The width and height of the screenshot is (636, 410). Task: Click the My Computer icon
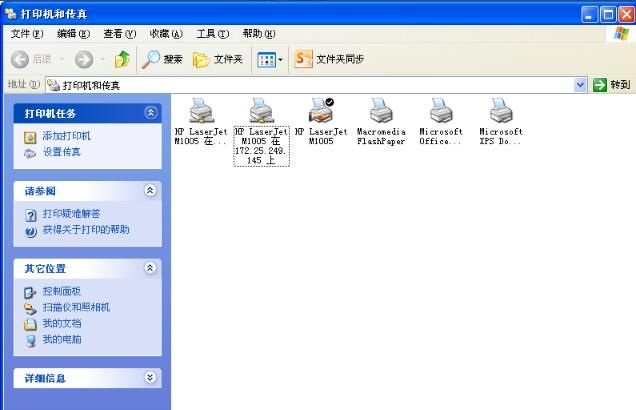click(x=31, y=341)
